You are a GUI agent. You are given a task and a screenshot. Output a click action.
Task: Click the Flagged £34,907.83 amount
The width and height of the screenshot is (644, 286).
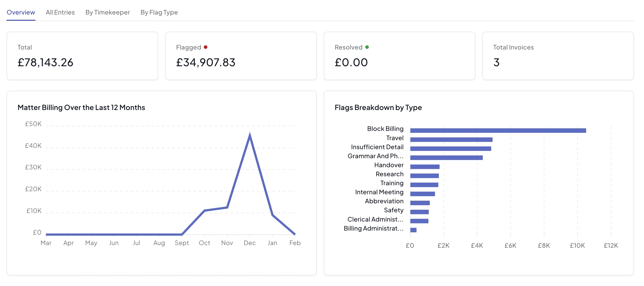[x=206, y=62]
